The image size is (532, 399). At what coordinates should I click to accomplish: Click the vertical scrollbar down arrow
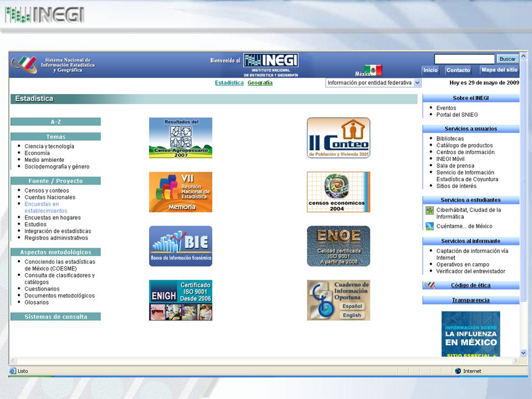[x=523, y=353]
